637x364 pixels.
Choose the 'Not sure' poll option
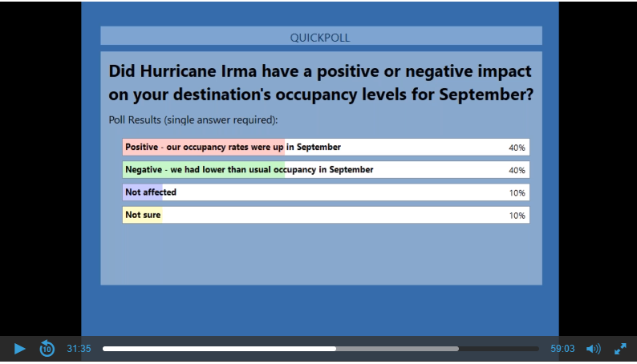(143, 215)
